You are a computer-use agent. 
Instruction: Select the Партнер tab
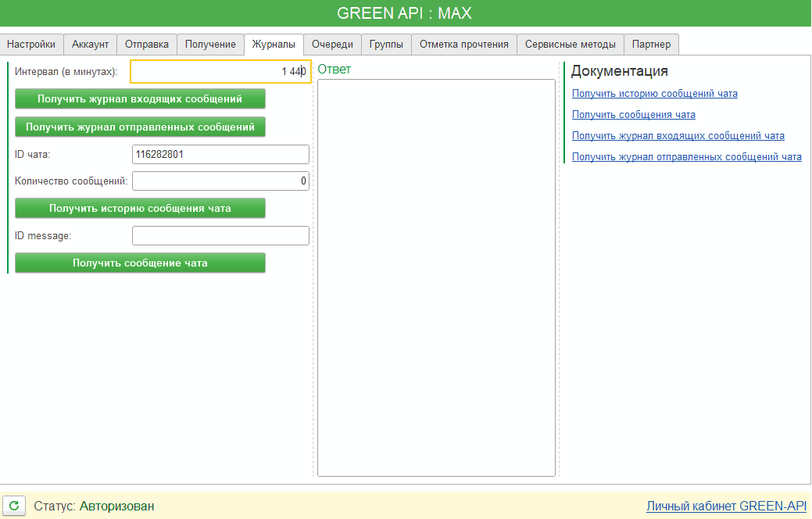[x=652, y=45]
